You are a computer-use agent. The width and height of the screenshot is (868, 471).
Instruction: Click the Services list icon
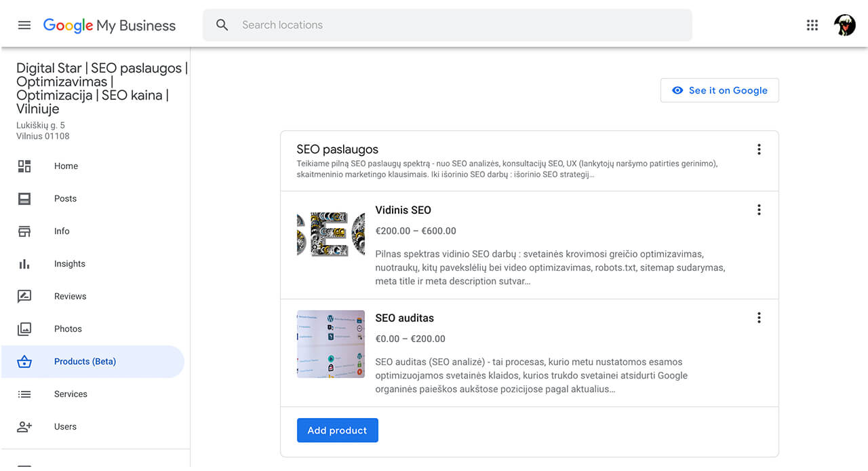click(x=24, y=394)
